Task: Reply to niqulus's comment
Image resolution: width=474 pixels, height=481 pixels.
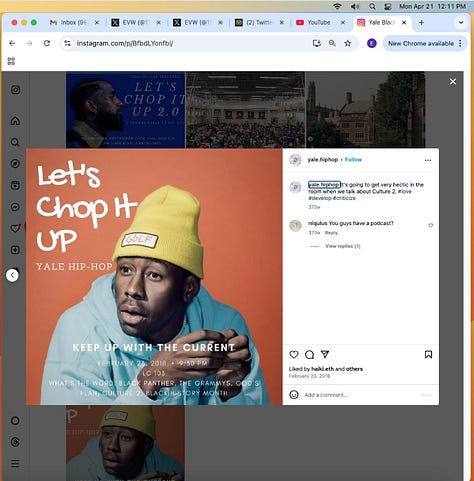Action: pyautogui.click(x=331, y=233)
